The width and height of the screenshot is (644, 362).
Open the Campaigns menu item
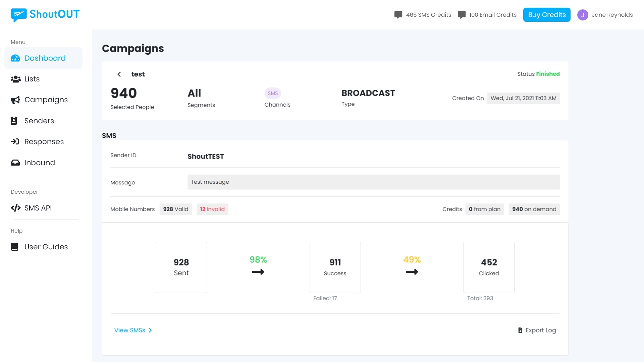[46, 100]
